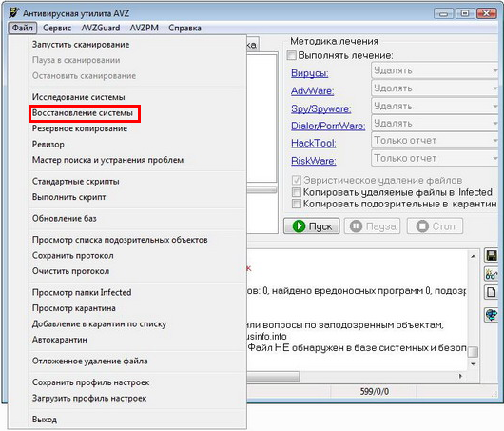Click the 599/0/0 status bar counter
This screenshot has width=504, height=431.
[x=374, y=391]
